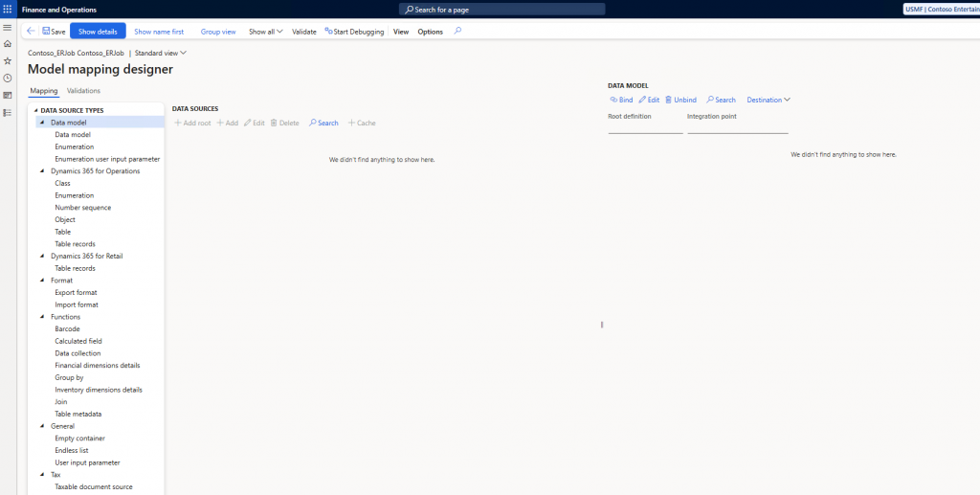
Task: Open the Workspaces icon in sidebar
Action: (x=8, y=95)
